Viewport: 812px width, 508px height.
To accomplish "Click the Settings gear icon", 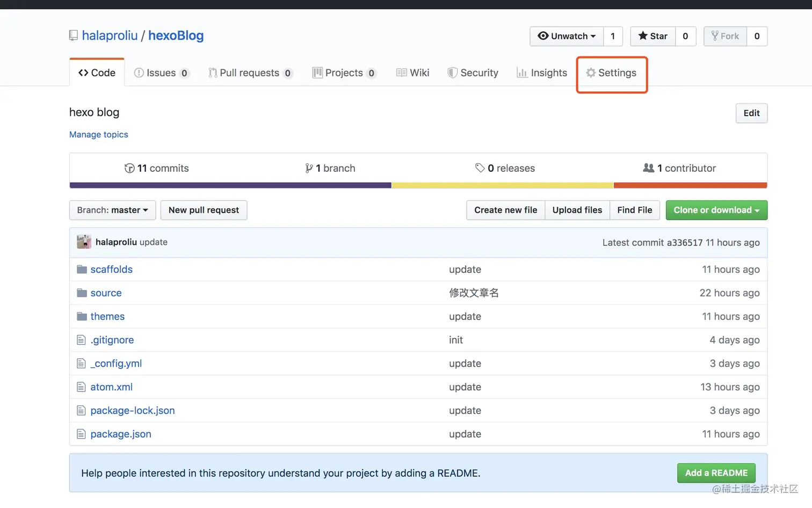I will [591, 72].
